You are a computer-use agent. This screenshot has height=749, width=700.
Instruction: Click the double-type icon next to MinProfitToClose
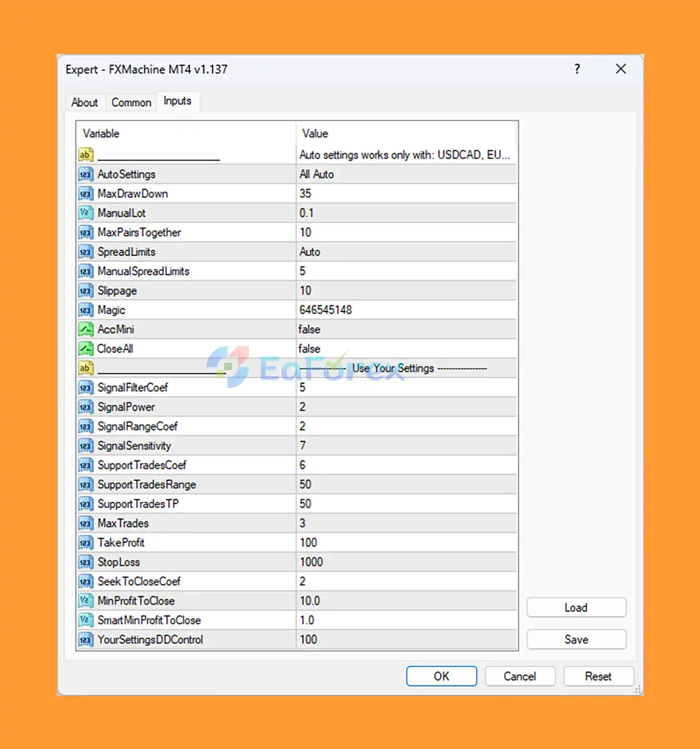pos(86,601)
